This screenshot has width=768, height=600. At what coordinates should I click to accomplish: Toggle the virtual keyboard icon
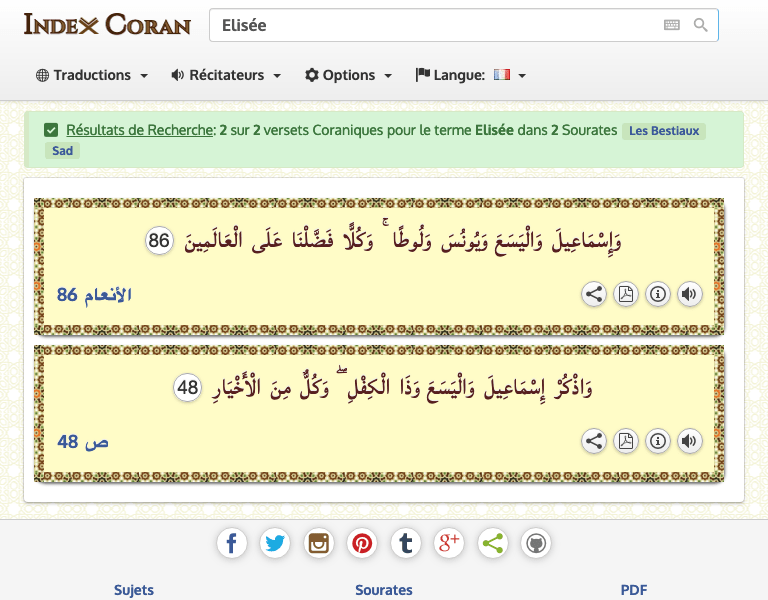pyautogui.click(x=671, y=25)
